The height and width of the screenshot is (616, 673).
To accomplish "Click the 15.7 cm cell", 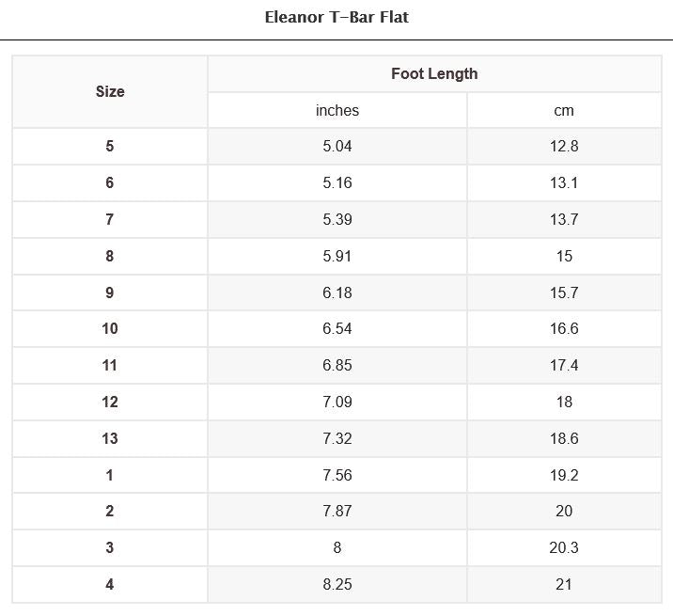I will tap(564, 292).
